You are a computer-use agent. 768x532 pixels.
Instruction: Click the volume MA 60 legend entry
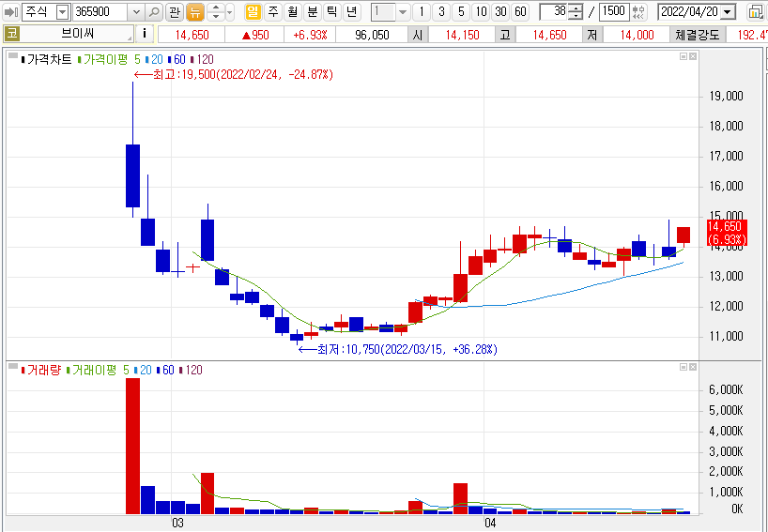tap(166, 370)
